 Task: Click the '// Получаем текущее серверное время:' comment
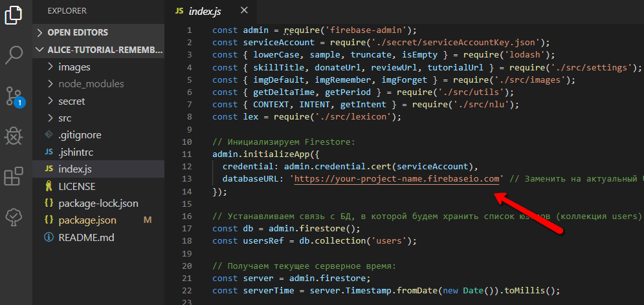pos(304,266)
